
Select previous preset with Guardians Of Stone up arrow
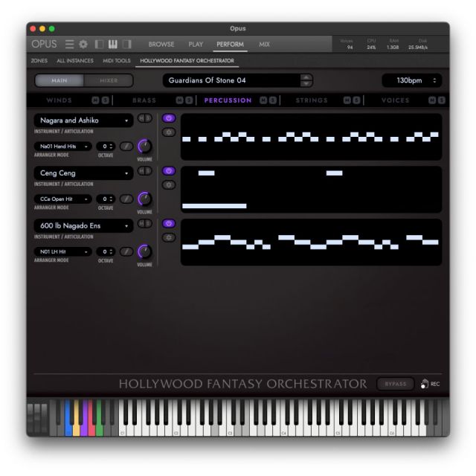306,77
